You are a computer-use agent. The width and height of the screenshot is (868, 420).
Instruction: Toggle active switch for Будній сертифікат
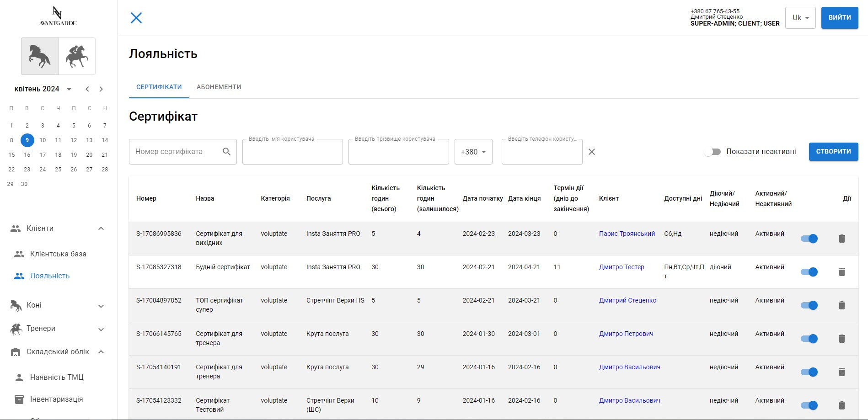coord(809,272)
